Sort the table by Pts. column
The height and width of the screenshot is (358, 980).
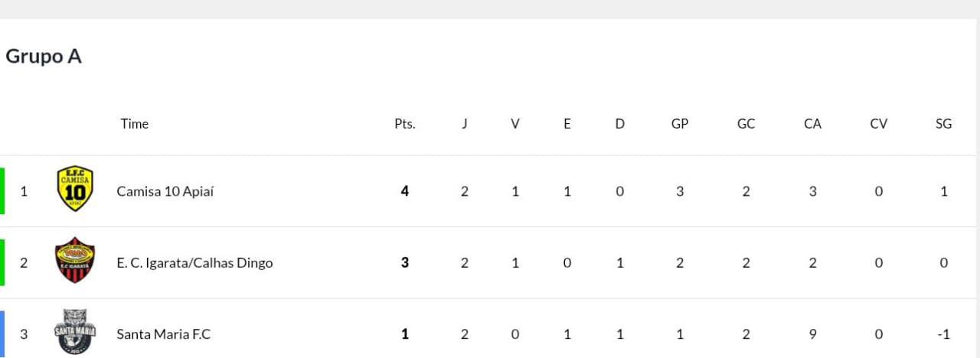(405, 124)
